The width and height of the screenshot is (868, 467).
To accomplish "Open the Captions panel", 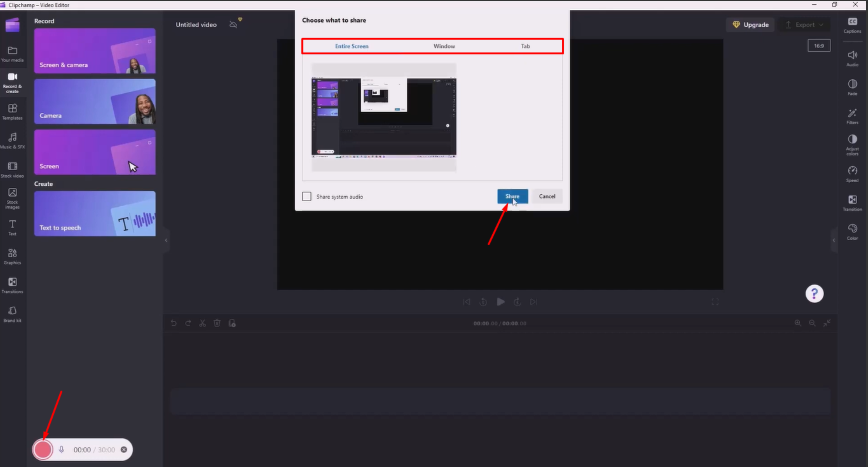I will (x=853, y=25).
